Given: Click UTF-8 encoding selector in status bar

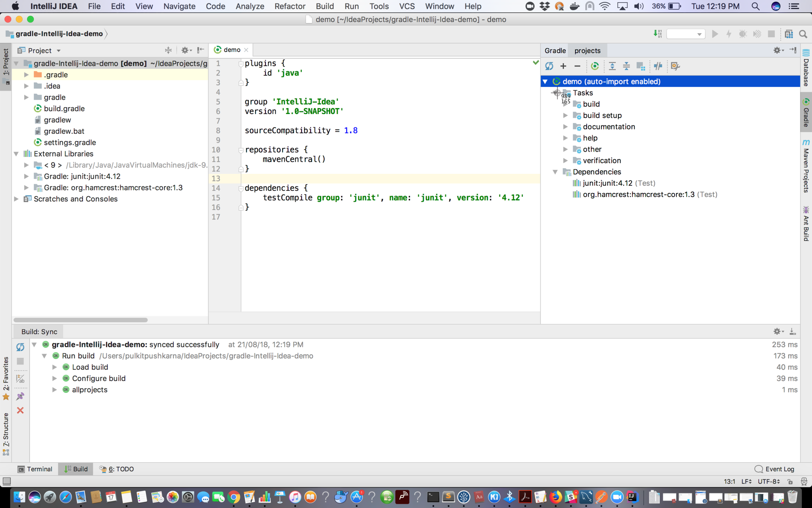Looking at the screenshot, I should coord(768,481).
